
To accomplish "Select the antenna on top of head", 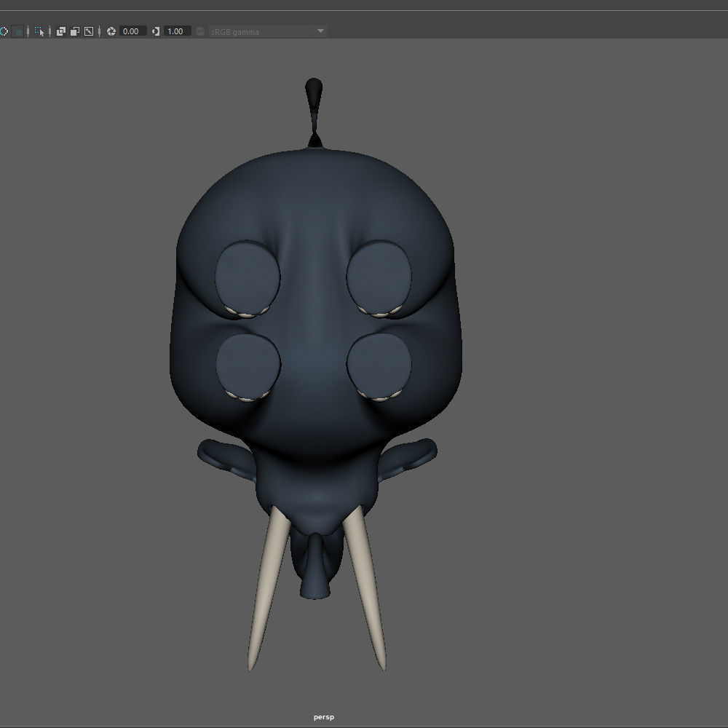I will click(x=314, y=113).
